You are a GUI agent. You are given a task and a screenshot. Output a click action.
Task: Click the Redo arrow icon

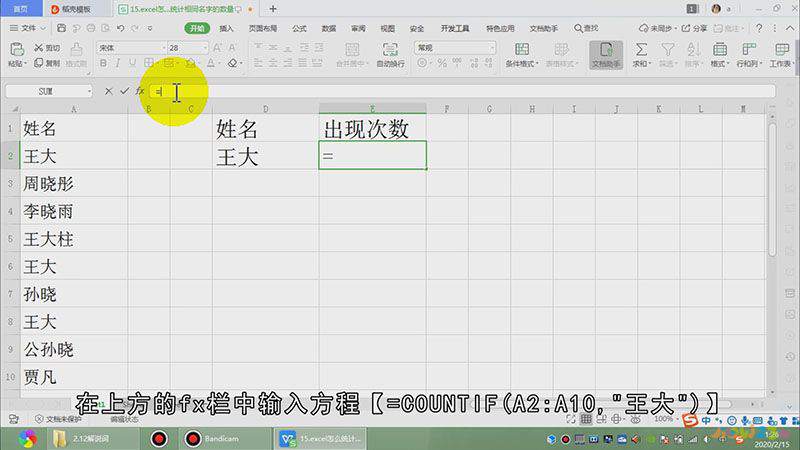[x=135, y=28]
